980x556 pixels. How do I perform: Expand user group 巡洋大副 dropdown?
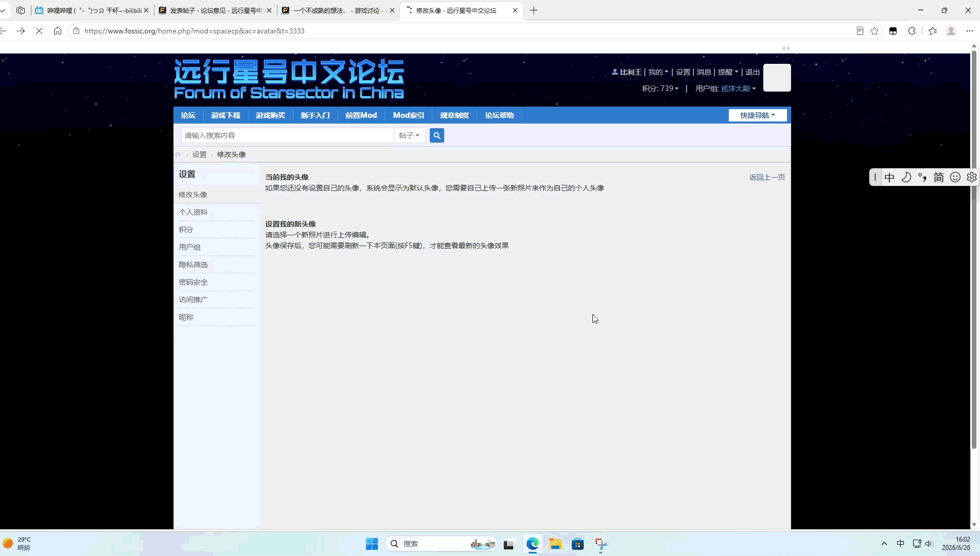(x=738, y=89)
